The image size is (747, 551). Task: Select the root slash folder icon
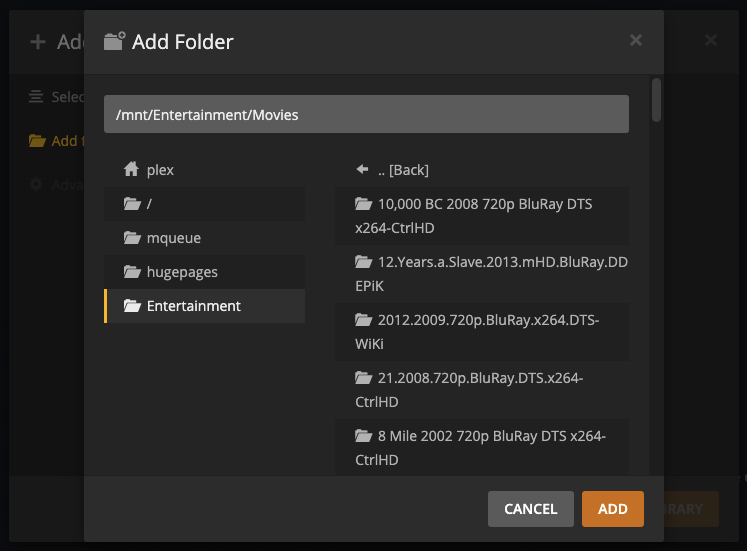pos(131,204)
